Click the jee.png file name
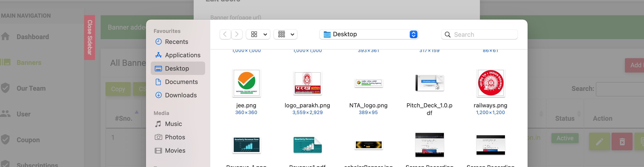The width and height of the screenshot is (644, 167). tap(246, 105)
